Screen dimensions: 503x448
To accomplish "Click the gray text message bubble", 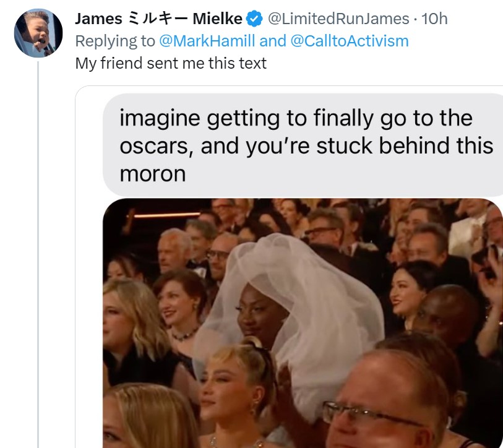I will 303,145.
